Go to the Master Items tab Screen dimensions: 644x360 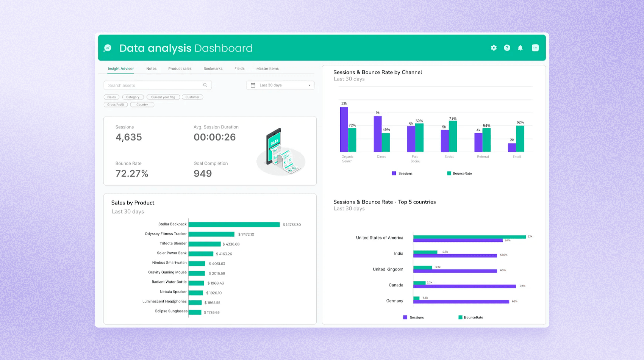tap(267, 69)
